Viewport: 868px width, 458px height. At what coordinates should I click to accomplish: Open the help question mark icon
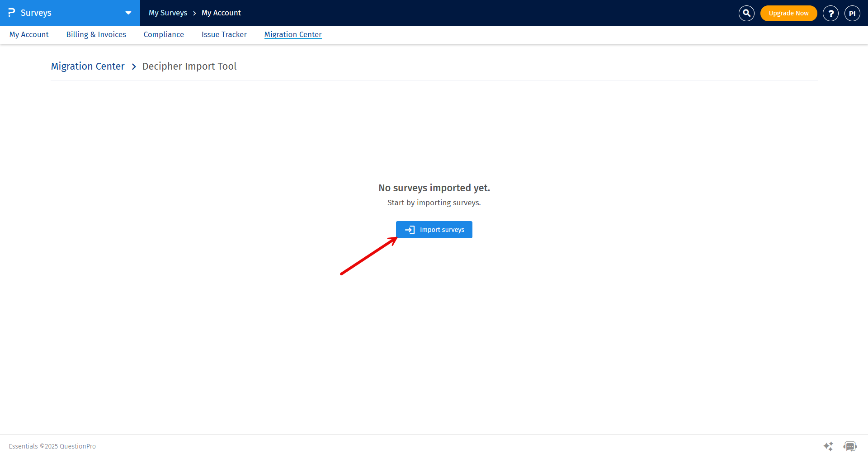click(830, 14)
